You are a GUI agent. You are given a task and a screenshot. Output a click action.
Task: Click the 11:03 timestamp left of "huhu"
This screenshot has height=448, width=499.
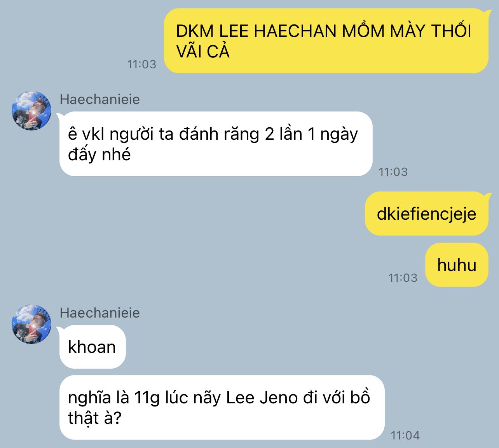coord(403,278)
